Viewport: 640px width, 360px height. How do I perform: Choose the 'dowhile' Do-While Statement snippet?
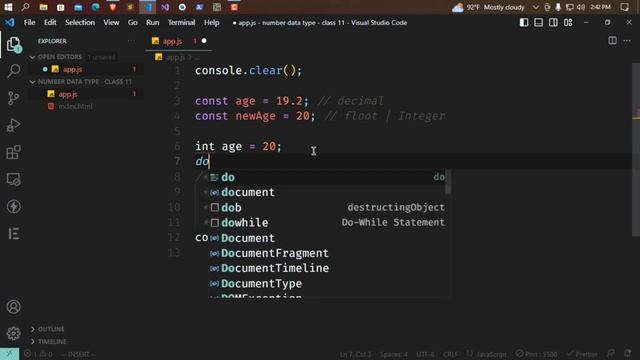(x=327, y=222)
